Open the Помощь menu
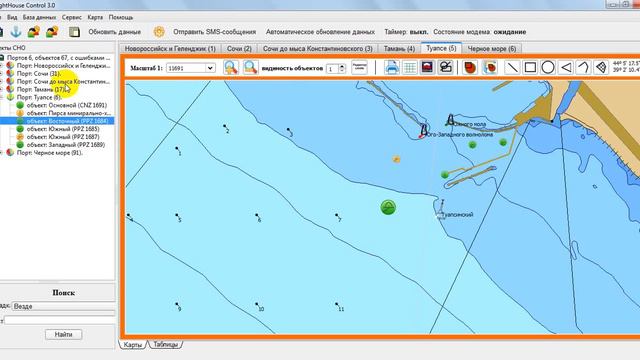 121,17
